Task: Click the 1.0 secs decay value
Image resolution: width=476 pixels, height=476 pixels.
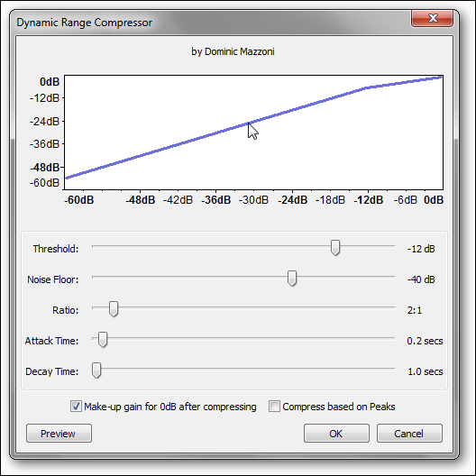Action: point(425,371)
